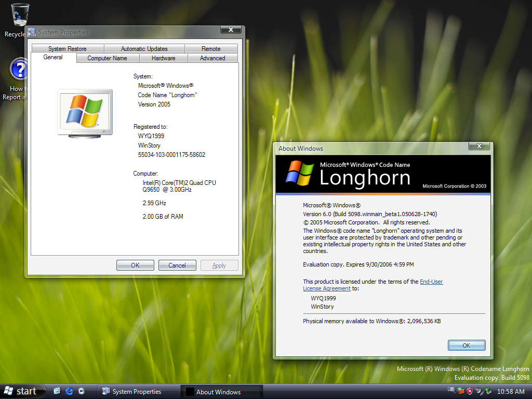Activate About Windows taskbar button
This screenshot has height=399, width=532.
(222, 392)
